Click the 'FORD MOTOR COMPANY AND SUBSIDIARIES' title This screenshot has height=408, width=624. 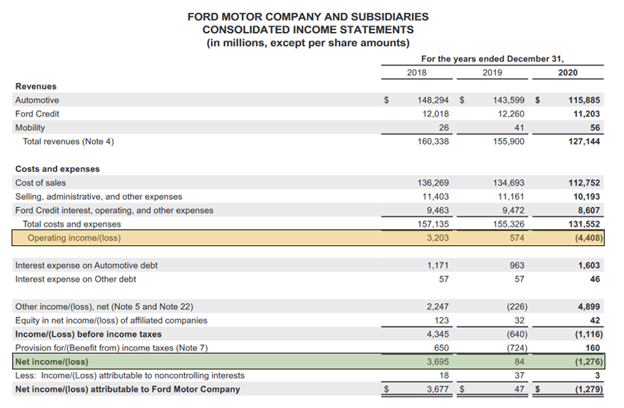[308, 17]
